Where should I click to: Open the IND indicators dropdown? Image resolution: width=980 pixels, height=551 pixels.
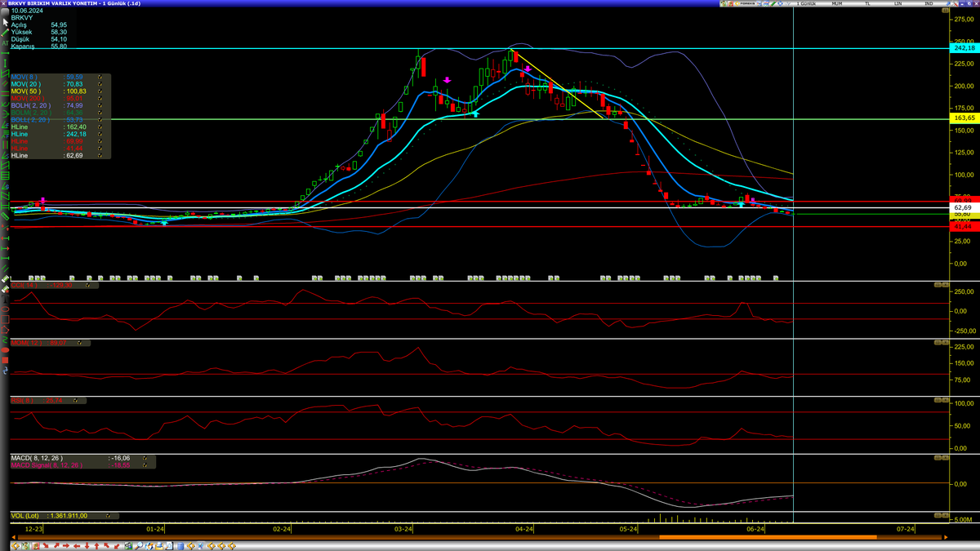point(929,4)
